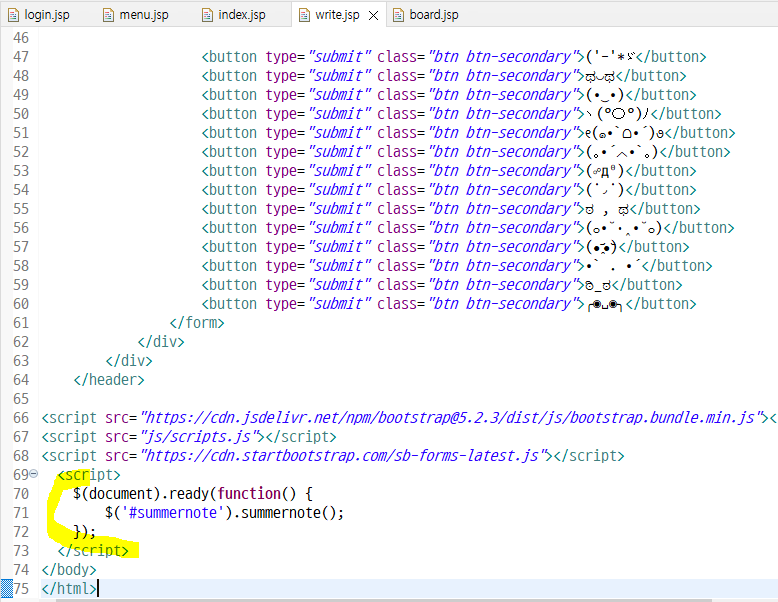Select the index.jsp tab
This screenshot has width=778, height=602.
(234, 15)
